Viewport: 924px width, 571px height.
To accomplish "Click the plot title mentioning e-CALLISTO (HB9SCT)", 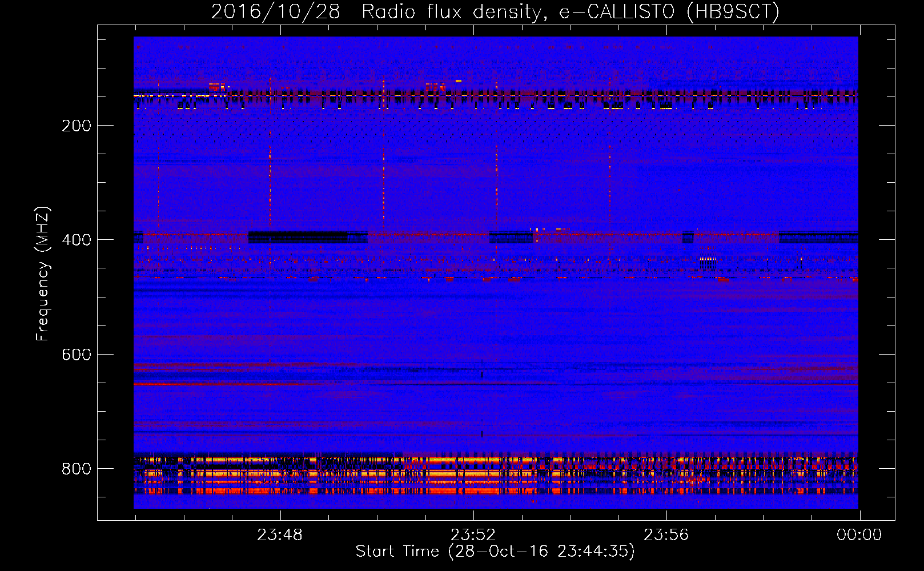I will coord(495,11).
